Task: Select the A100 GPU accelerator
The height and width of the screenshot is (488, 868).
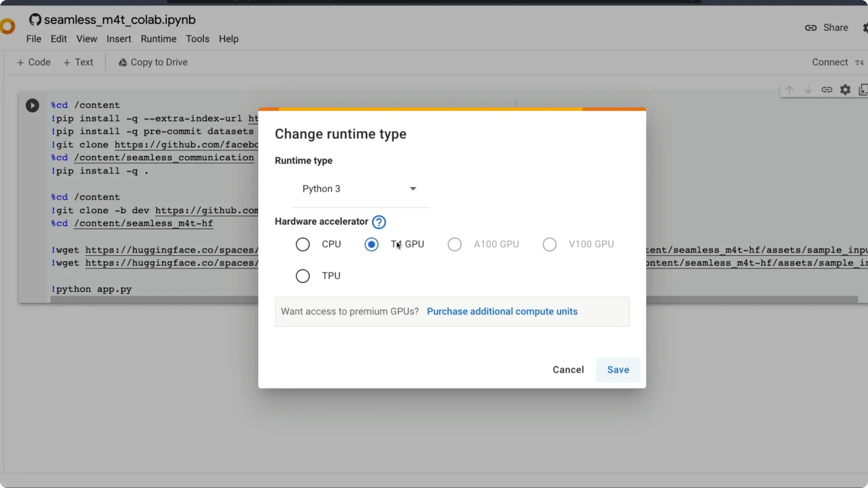Action: click(455, 244)
